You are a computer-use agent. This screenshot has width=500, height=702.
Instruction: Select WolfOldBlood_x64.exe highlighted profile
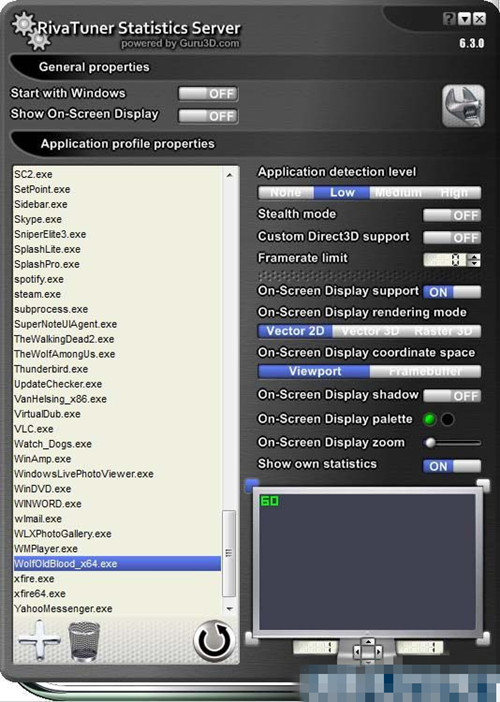coord(117,564)
